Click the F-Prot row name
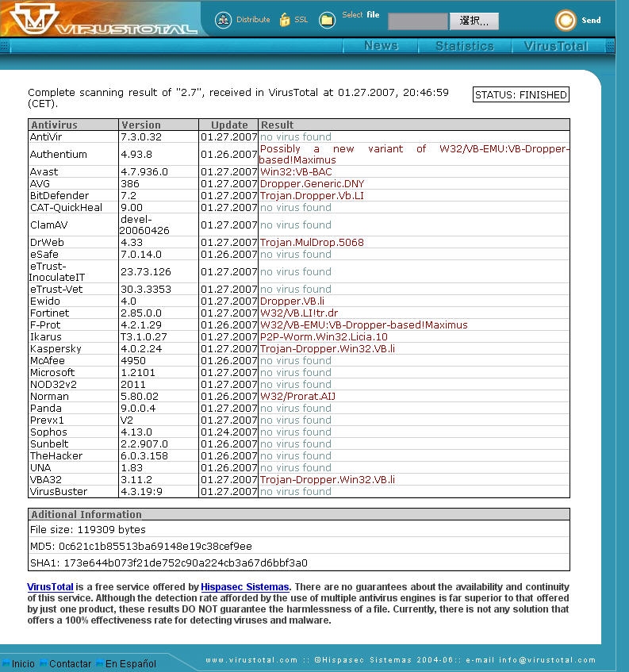Screen dimensions: 629x672 pyautogui.click(x=45, y=324)
